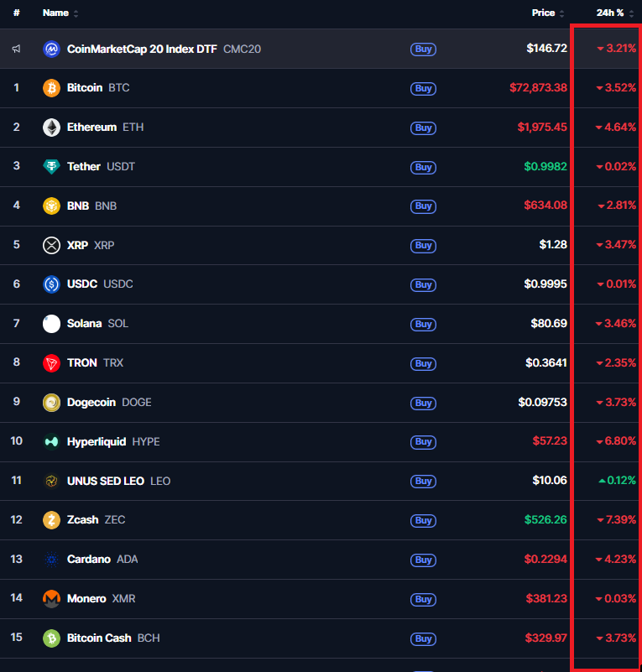Click Buy for BNB

point(424,206)
